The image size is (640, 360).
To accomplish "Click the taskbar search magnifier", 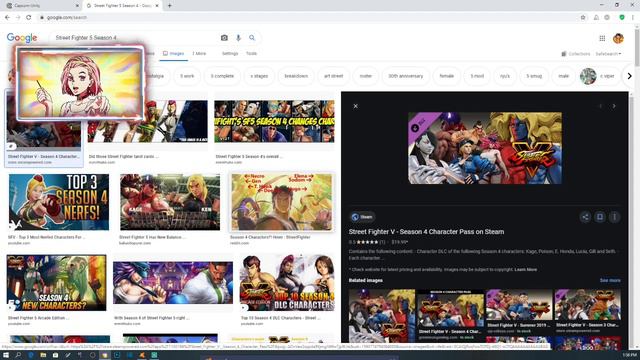I will point(18,355).
